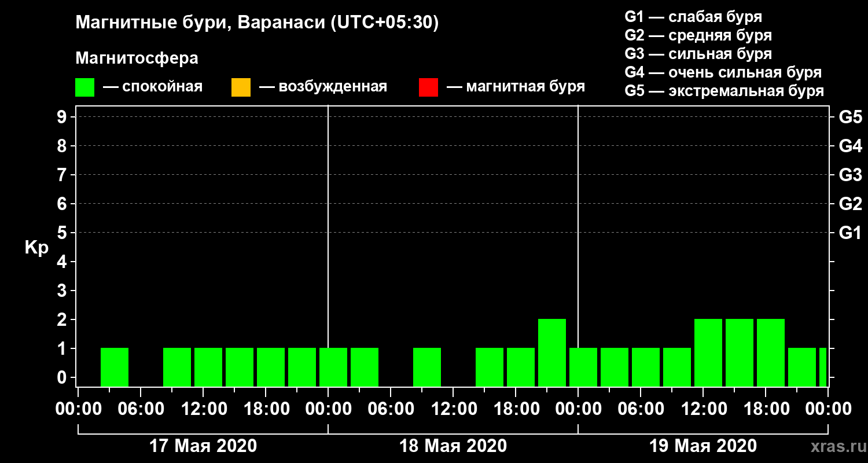The image size is (868, 463).
Task: Click the 'G2 — средняя буря' legend line
Action: [698, 35]
